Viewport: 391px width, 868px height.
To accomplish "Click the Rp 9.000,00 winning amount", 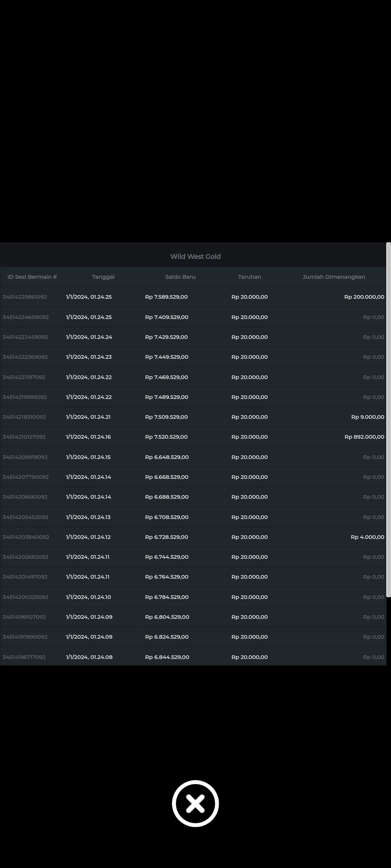I will click(367, 417).
